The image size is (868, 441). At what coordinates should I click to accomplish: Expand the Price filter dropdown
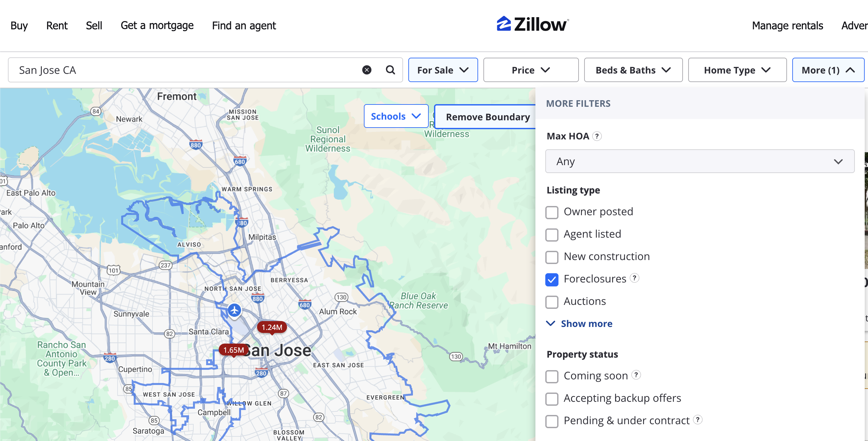point(531,70)
